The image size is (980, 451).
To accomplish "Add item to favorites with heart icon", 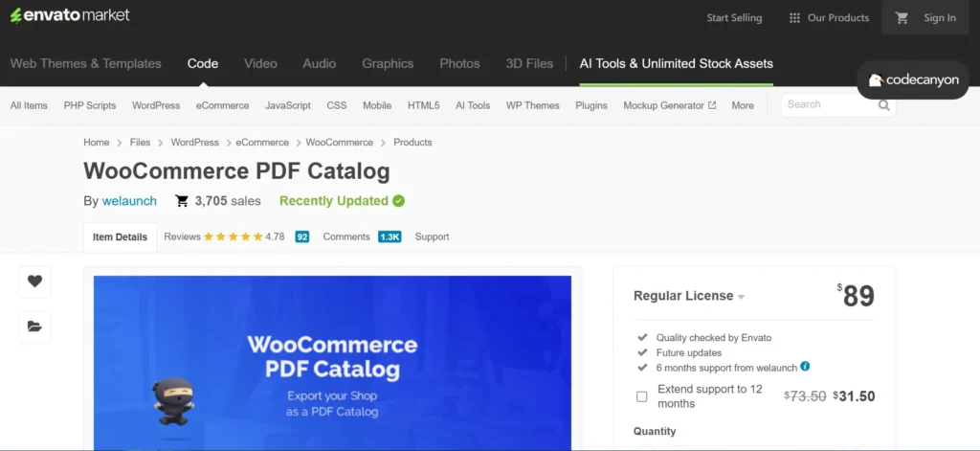I will coord(35,282).
